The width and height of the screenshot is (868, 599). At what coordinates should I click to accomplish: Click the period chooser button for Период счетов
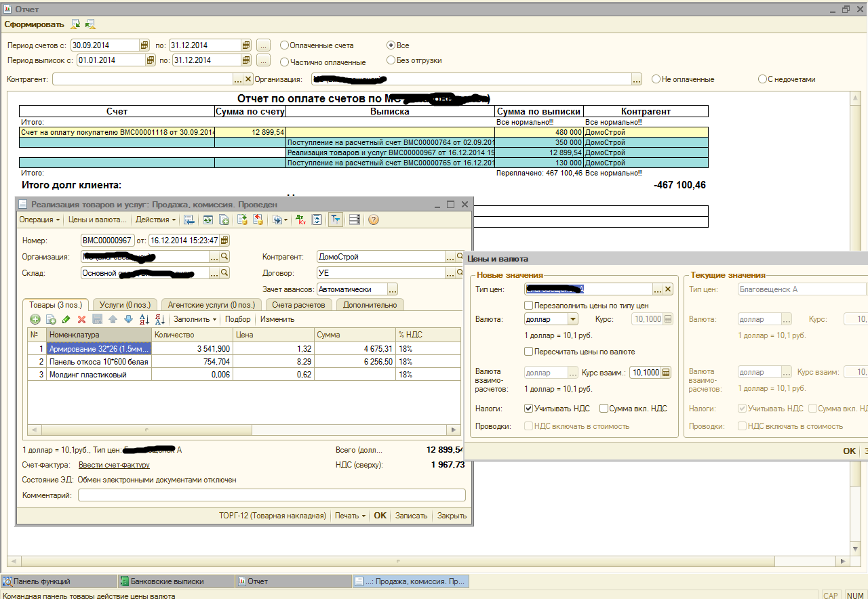tap(263, 45)
